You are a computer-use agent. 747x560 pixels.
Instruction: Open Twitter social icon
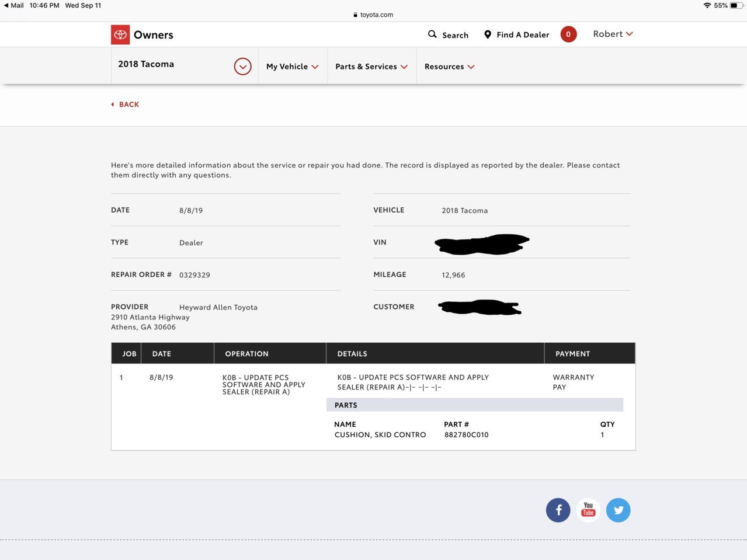click(619, 510)
